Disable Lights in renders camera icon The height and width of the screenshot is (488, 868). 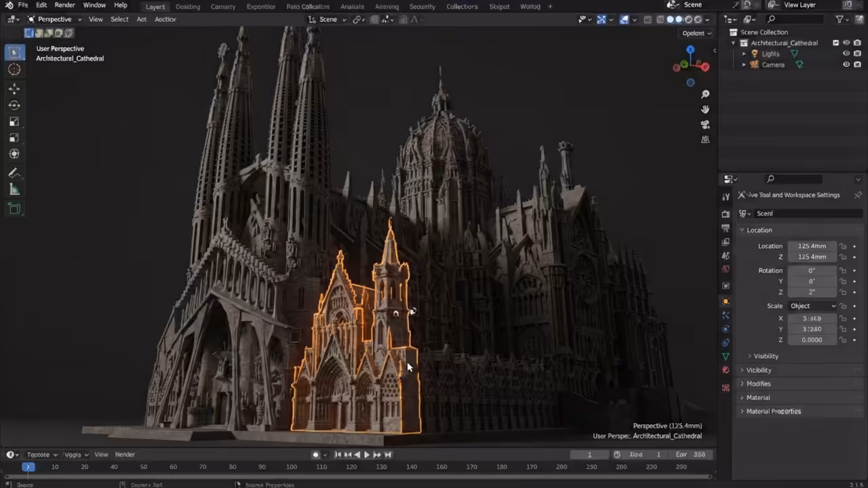(x=857, y=54)
